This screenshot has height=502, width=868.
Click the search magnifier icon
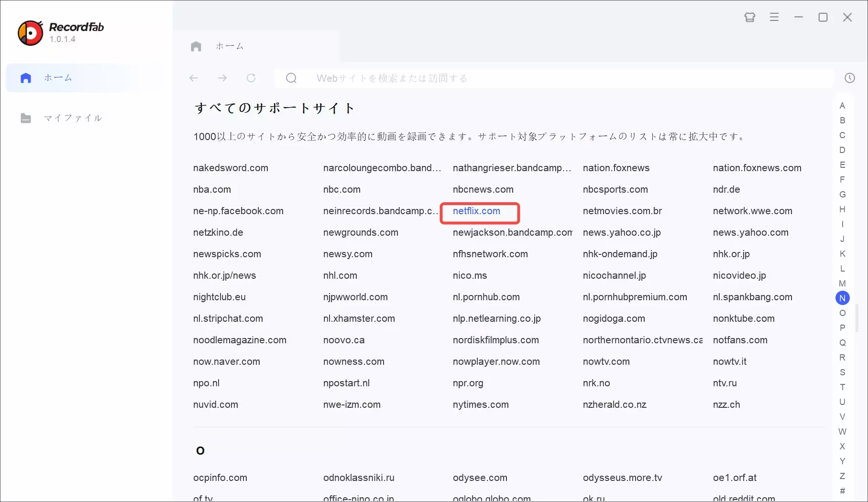tap(291, 78)
